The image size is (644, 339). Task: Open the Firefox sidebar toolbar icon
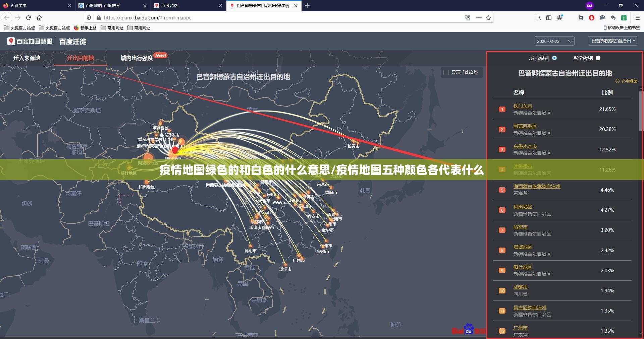(x=548, y=18)
